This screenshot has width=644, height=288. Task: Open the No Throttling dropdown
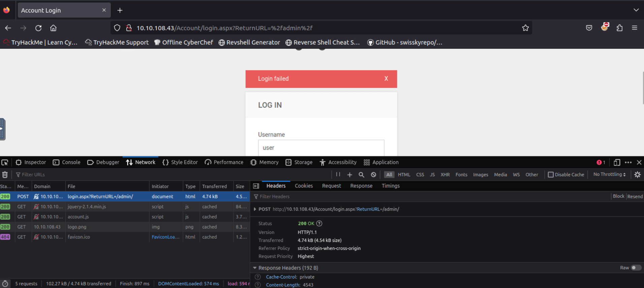click(609, 174)
